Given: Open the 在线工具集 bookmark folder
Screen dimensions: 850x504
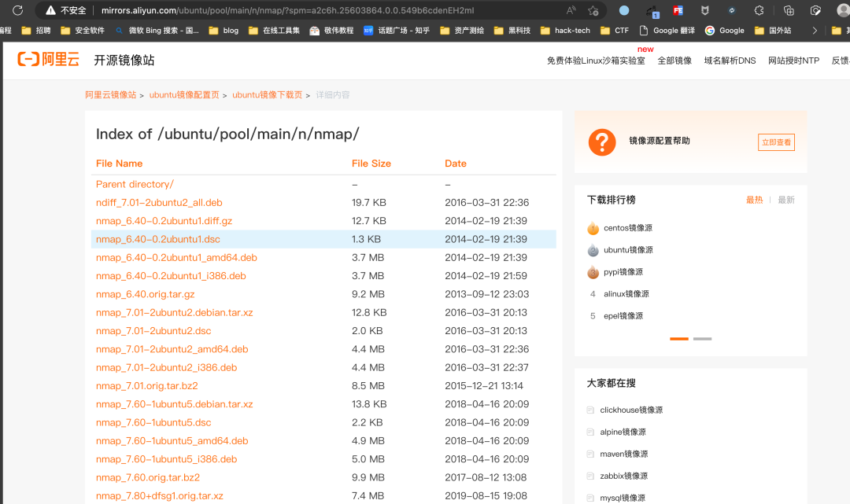Looking at the screenshot, I should point(275,31).
